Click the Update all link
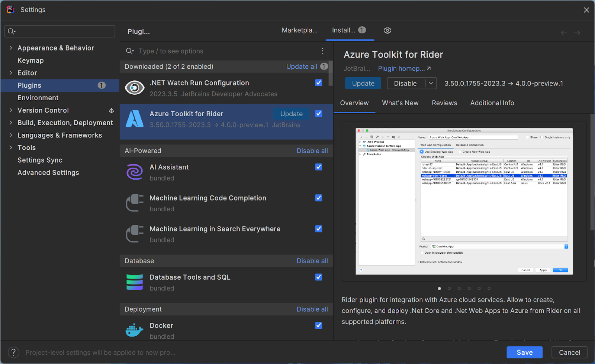 tap(302, 66)
